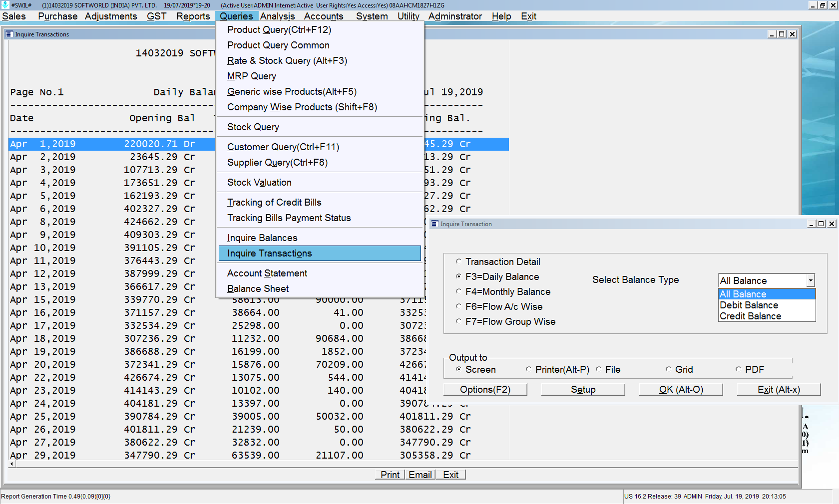The height and width of the screenshot is (504, 839).
Task: Choose Stock Query menu entry
Action: 320,127
